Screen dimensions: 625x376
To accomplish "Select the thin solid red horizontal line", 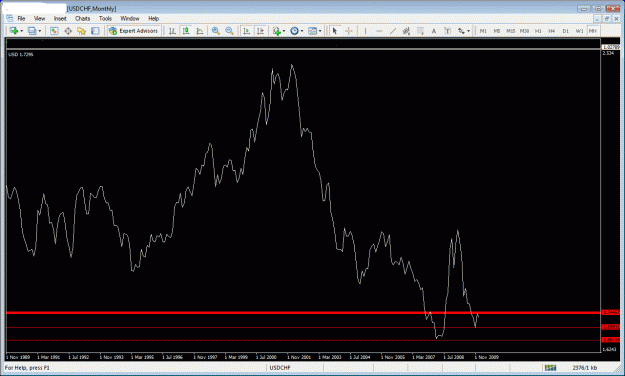I will pyautogui.click(x=303, y=327).
